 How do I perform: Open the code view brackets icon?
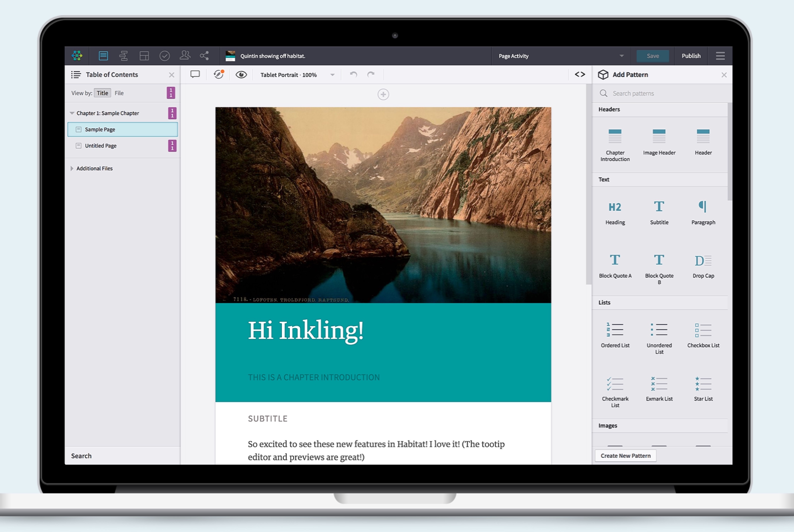point(580,74)
